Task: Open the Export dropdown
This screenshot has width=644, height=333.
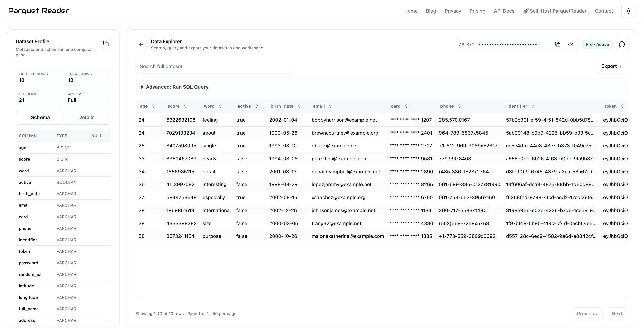Action: tap(612, 66)
